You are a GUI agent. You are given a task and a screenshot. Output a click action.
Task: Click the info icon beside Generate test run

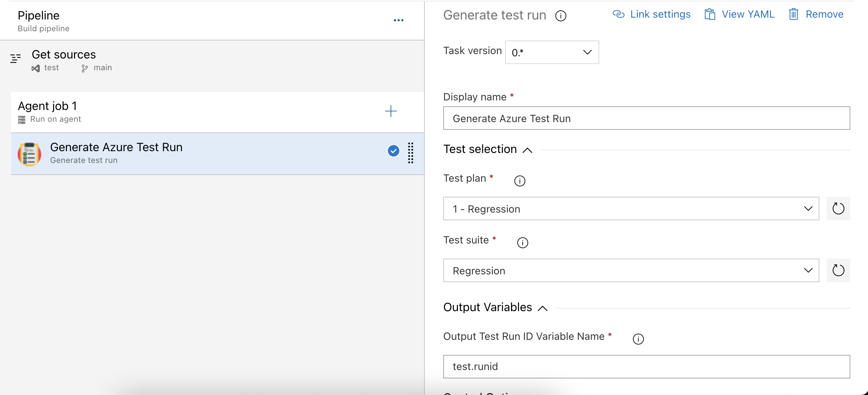click(x=560, y=16)
